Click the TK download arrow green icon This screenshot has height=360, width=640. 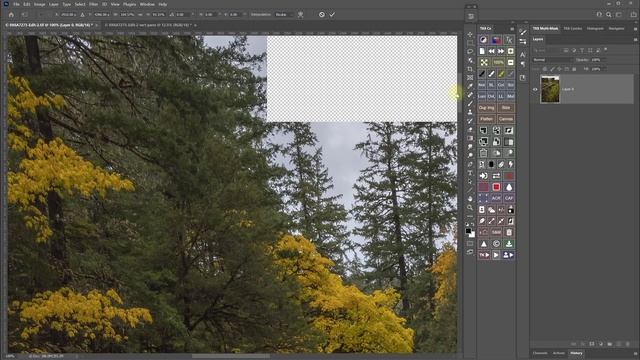pos(509,244)
